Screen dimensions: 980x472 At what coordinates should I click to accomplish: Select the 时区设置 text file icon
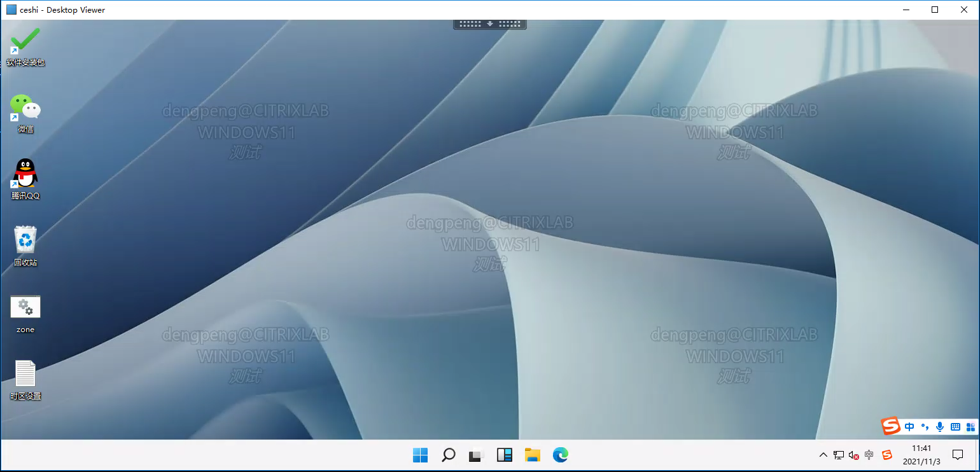pyautogui.click(x=25, y=380)
